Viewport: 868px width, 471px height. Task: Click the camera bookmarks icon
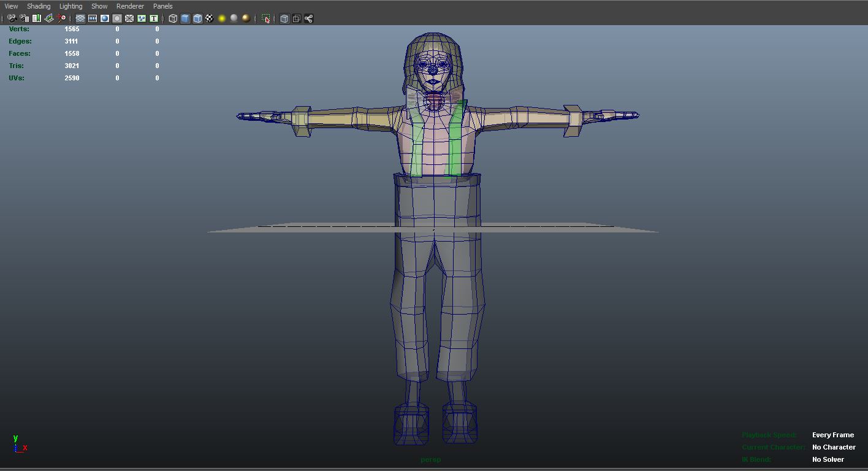pos(37,18)
